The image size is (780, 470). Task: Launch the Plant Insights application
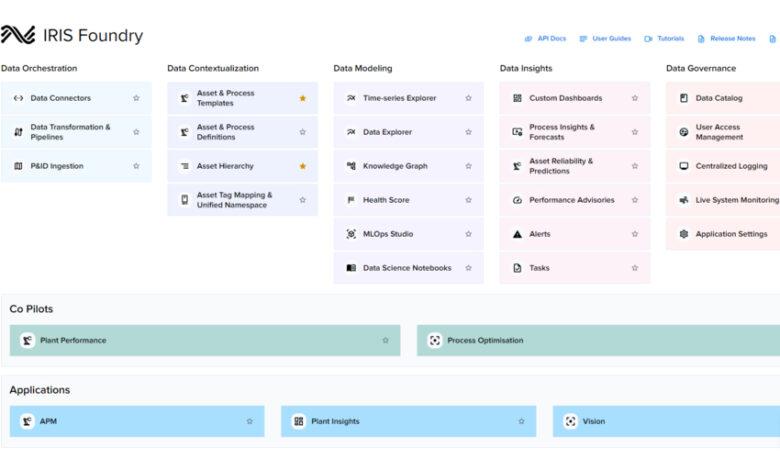335,421
